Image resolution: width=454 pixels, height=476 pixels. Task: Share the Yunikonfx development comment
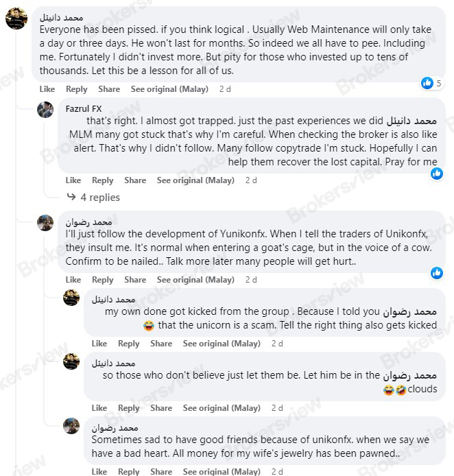pos(135,280)
